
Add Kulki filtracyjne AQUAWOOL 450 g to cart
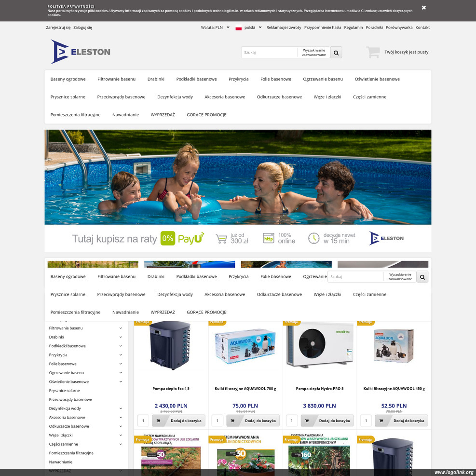tap(401, 421)
